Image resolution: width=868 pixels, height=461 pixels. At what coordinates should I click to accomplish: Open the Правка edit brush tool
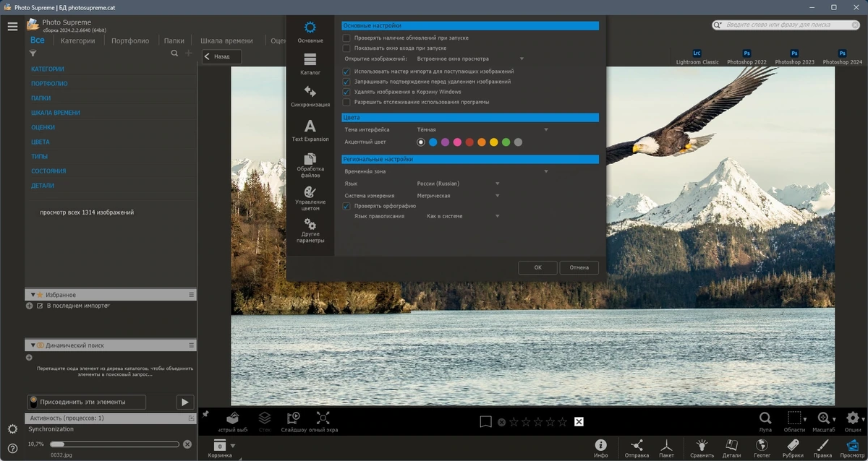[822, 448]
